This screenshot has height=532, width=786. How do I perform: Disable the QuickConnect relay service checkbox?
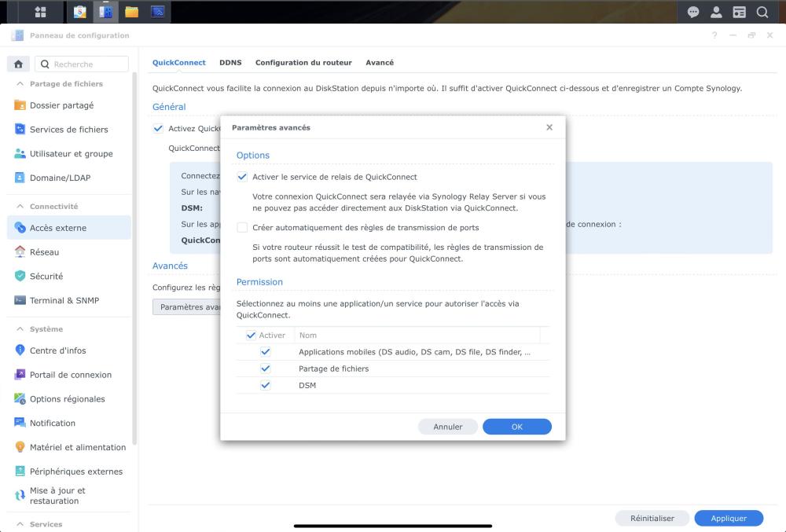242,177
